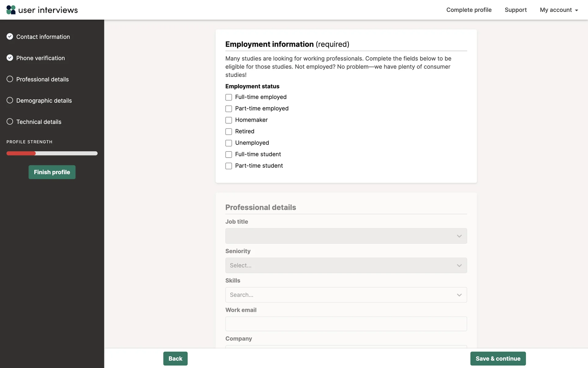Click the profile strength progress bar

coord(52,153)
